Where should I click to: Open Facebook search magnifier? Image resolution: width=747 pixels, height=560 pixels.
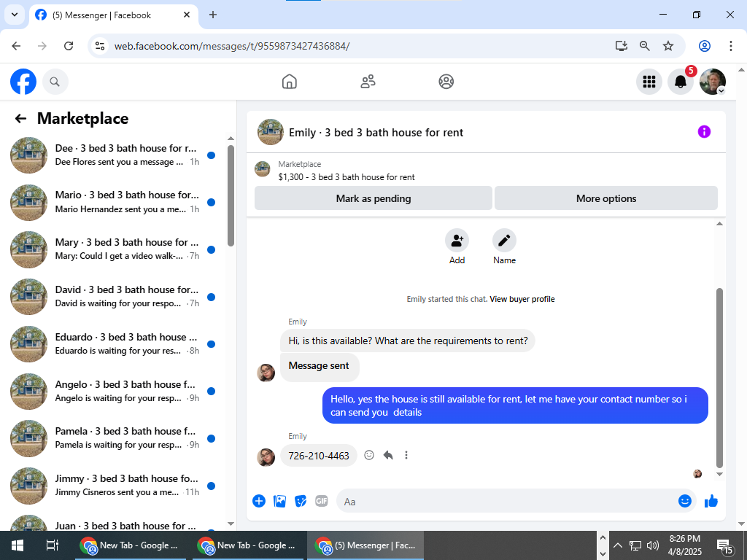(x=55, y=82)
